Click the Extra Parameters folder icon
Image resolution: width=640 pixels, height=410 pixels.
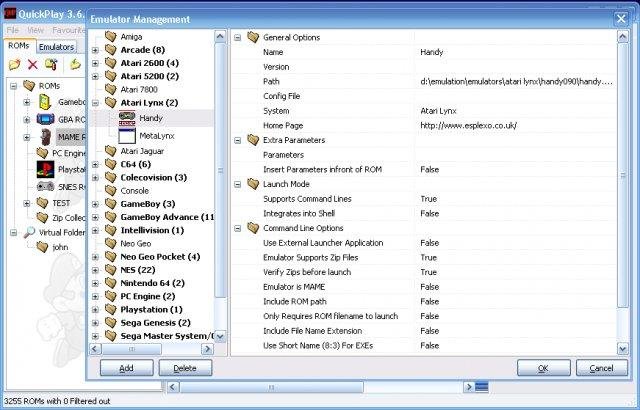(253, 140)
